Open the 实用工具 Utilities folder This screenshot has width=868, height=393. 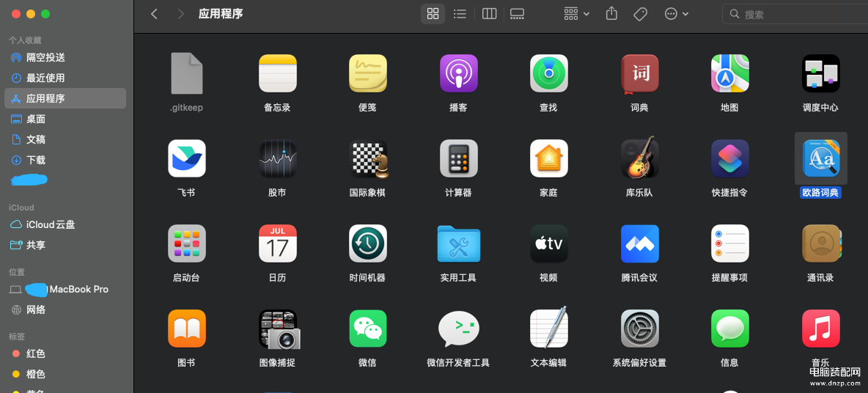point(458,243)
